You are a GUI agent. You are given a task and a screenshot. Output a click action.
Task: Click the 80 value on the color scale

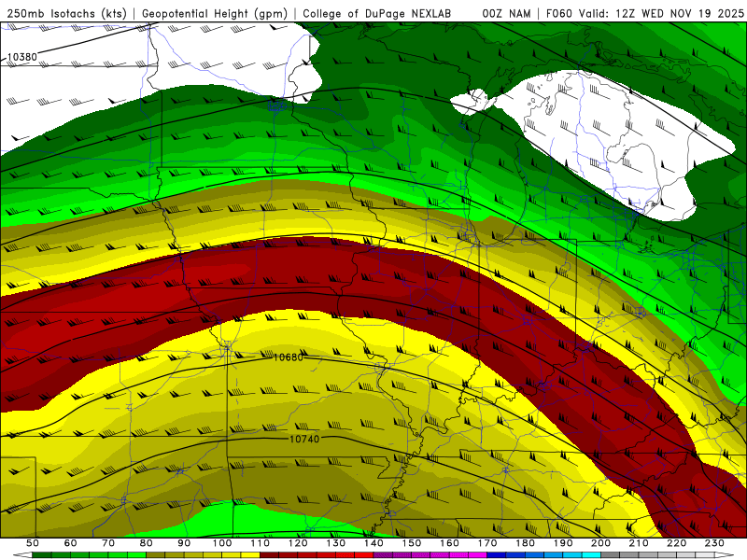147,543
